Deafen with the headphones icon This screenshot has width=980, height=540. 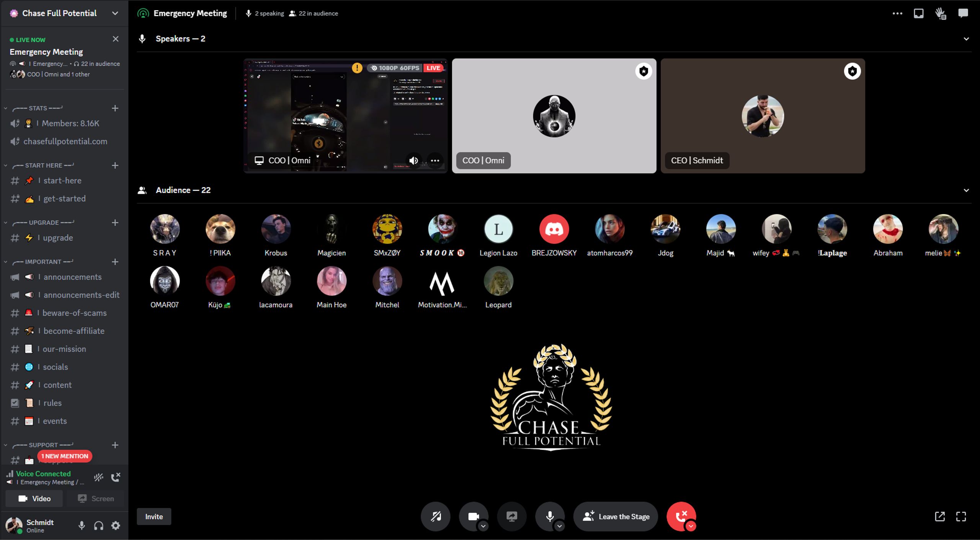(99, 526)
